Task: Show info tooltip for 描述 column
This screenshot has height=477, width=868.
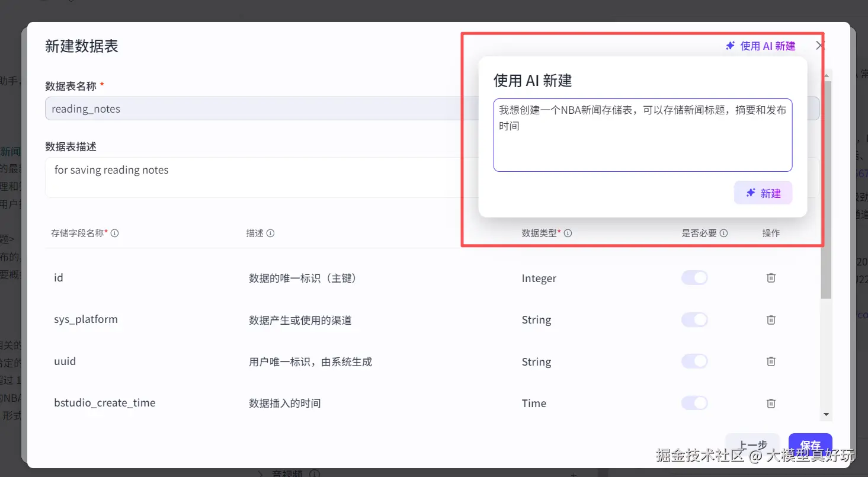Action: tap(270, 233)
